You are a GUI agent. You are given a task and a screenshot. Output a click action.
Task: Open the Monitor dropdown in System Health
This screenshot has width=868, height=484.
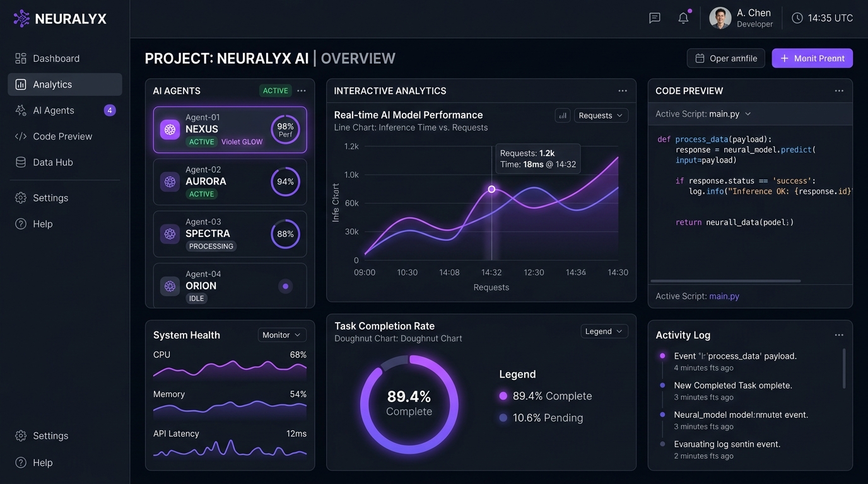click(282, 335)
